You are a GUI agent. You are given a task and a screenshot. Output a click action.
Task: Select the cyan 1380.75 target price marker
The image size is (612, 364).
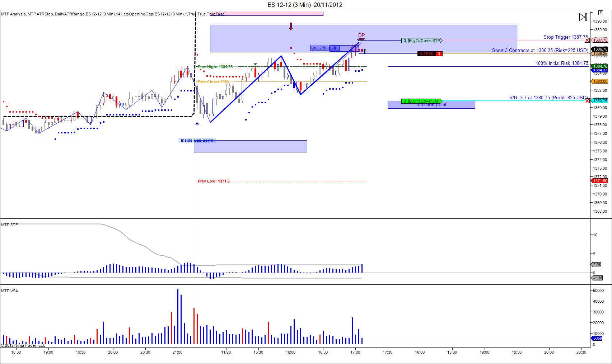600,101
